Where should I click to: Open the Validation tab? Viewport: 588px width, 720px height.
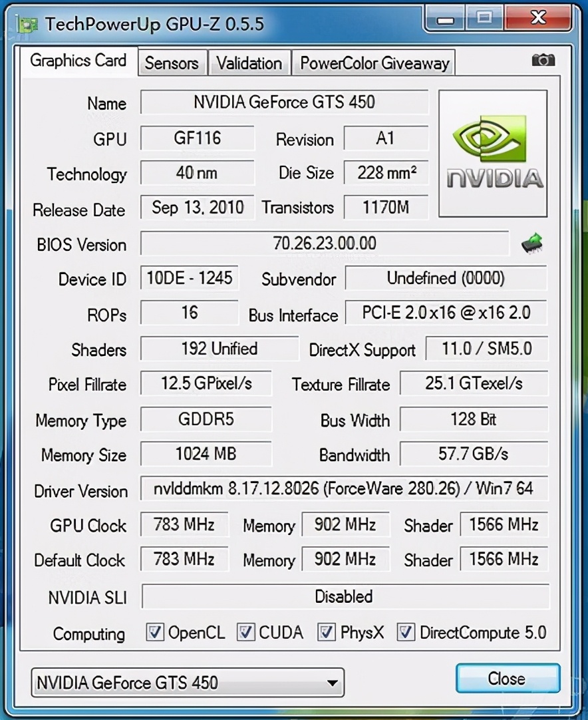pyautogui.click(x=249, y=63)
